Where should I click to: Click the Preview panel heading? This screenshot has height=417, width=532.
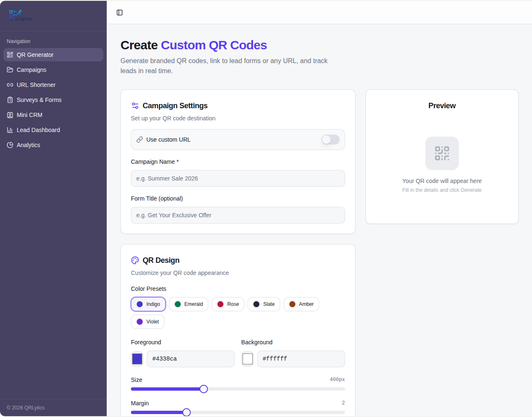pos(442,106)
